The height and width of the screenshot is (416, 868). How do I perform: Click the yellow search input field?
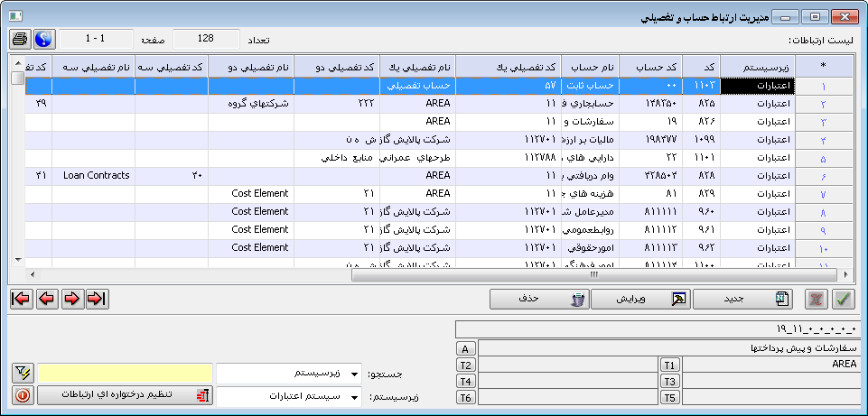coord(125,373)
